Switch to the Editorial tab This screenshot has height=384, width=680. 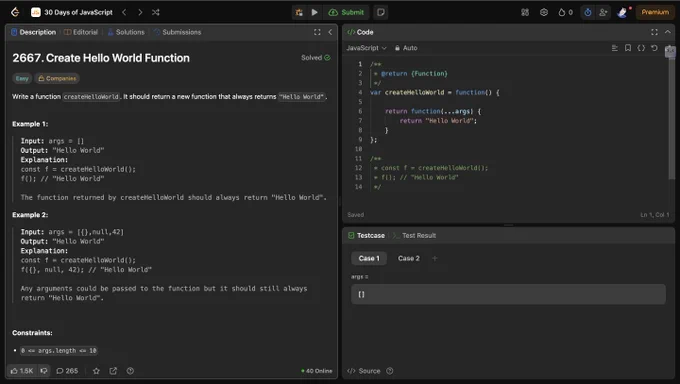81,32
